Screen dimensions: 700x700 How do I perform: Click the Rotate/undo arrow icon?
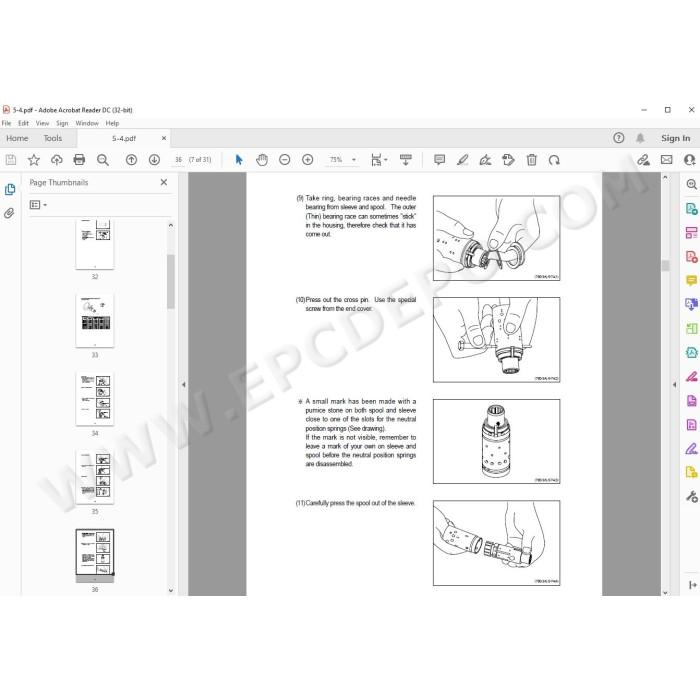pos(554,160)
